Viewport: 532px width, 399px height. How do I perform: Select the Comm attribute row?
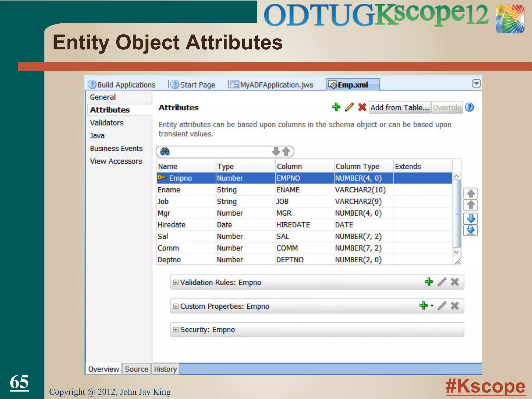click(x=304, y=248)
